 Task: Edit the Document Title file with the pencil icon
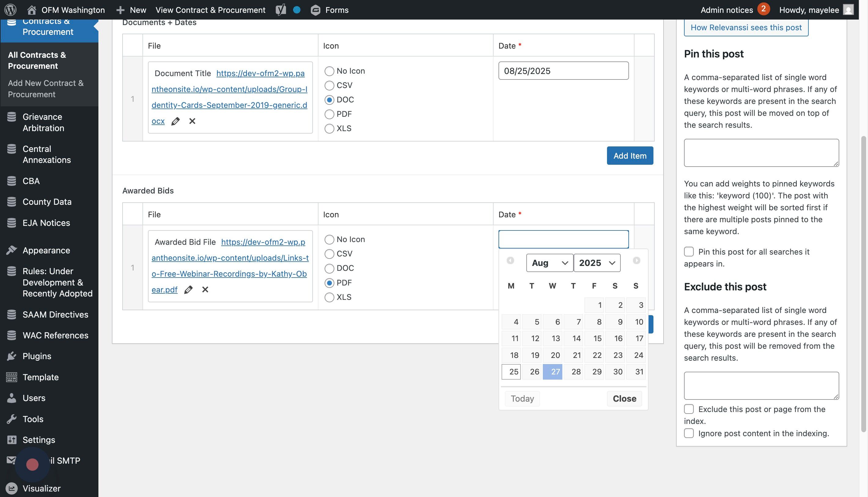(175, 121)
